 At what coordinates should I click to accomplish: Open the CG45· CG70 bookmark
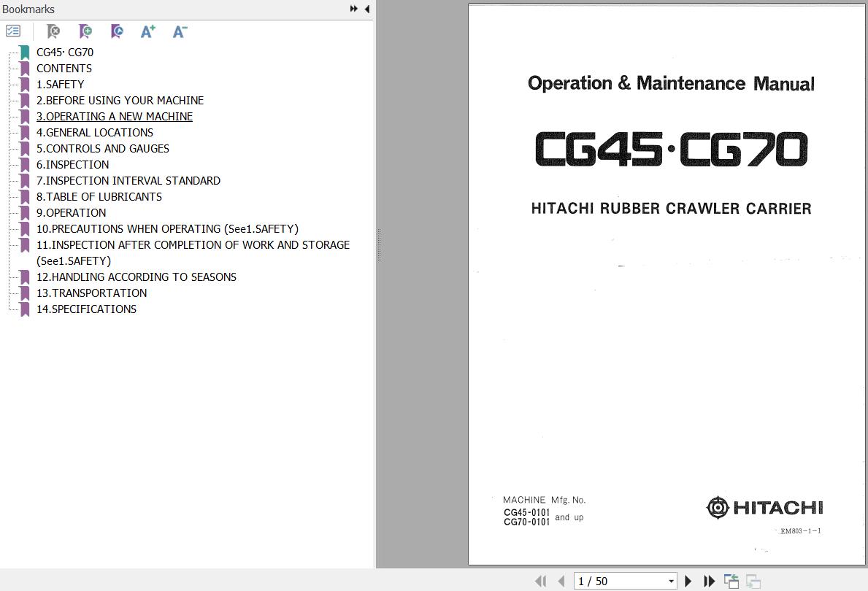65,52
